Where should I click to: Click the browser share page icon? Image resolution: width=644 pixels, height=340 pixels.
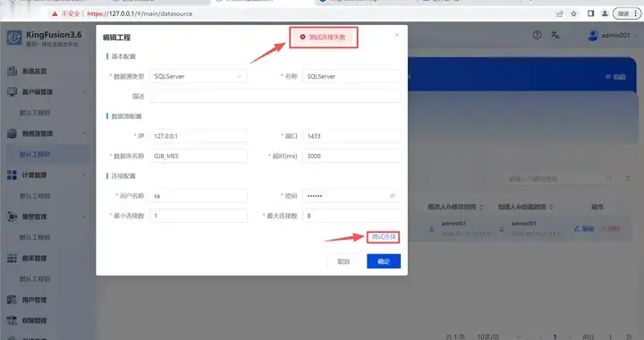[560, 13]
